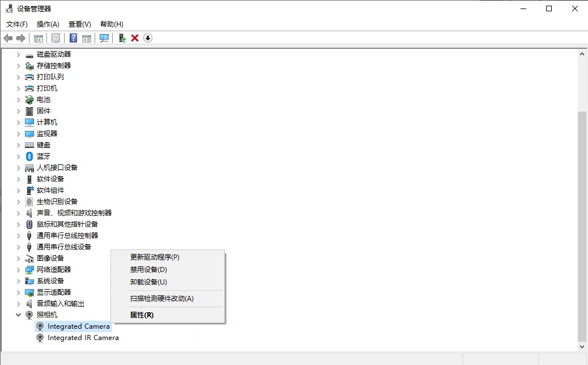Select 卸载设备(U) from context menu

[148, 282]
